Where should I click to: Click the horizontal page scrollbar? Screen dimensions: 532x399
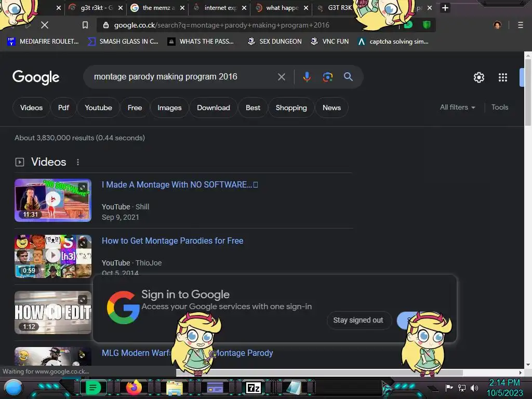point(320,373)
